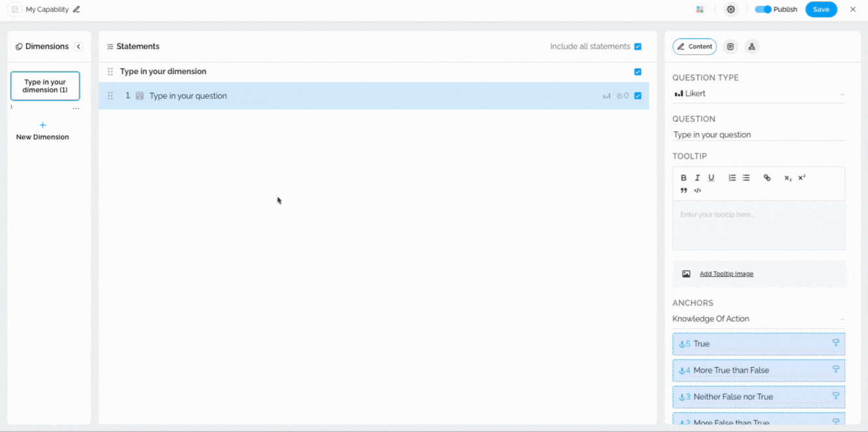Click the blockquote icon in tooltip toolbar
This screenshot has width=868, height=432.
(x=684, y=190)
